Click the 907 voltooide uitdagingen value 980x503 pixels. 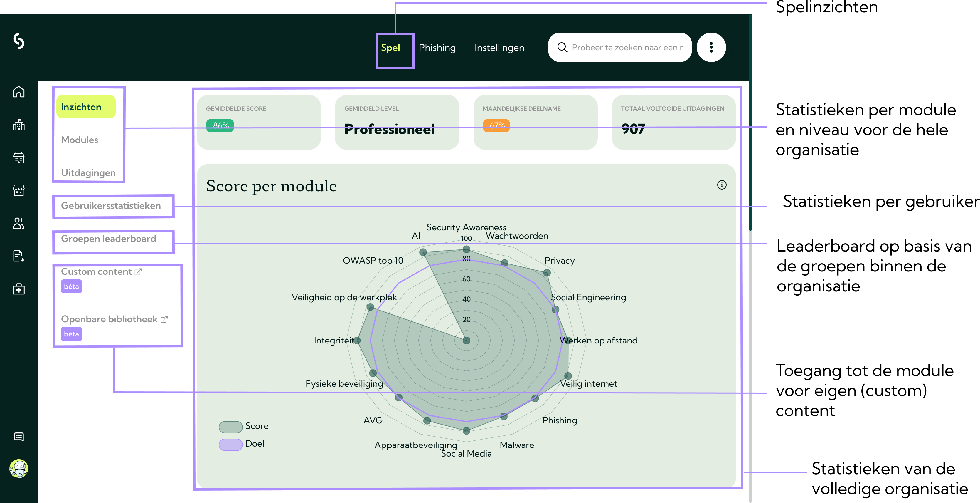pos(633,129)
